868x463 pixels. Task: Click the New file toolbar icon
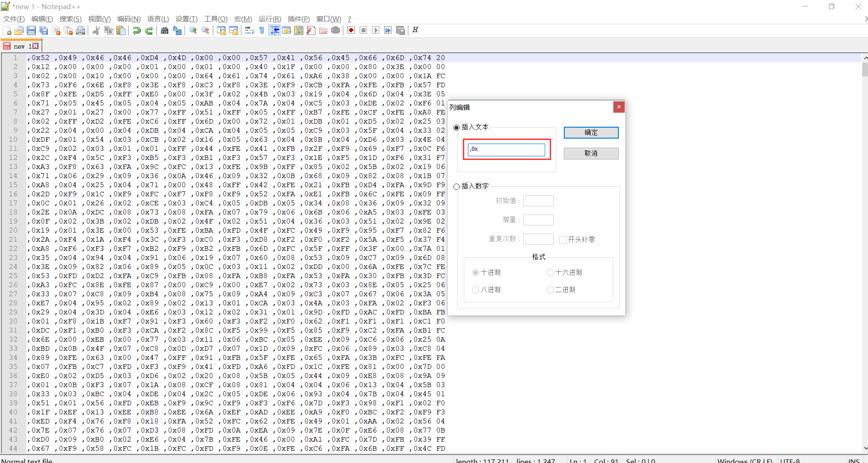tap(7, 30)
